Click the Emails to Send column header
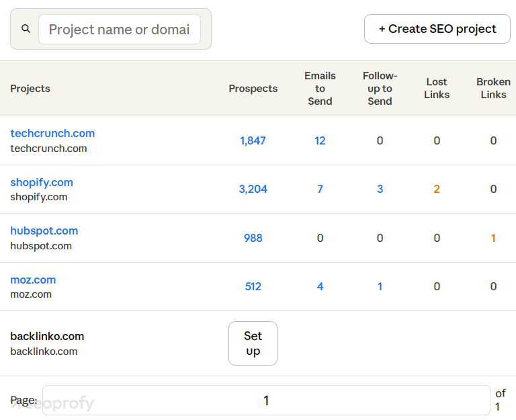This screenshot has height=420, width=516. pyautogui.click(x=320, y=89)
